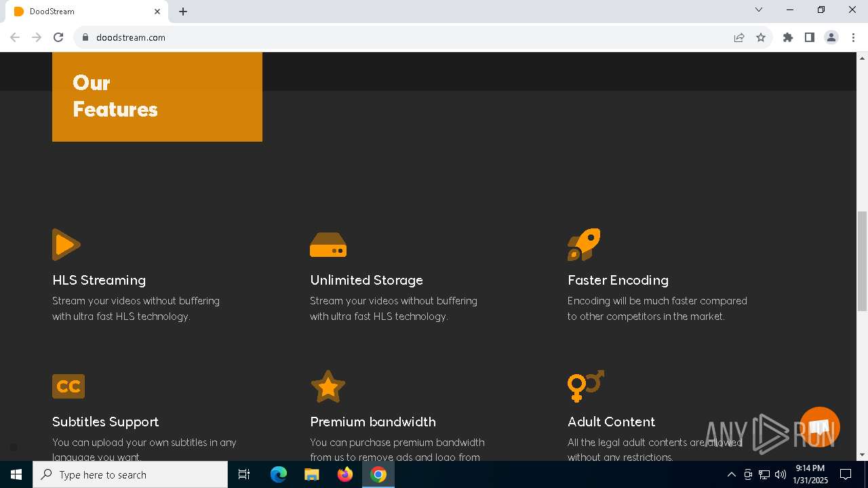Select the DoodStream browser tab

pos(87,12)
